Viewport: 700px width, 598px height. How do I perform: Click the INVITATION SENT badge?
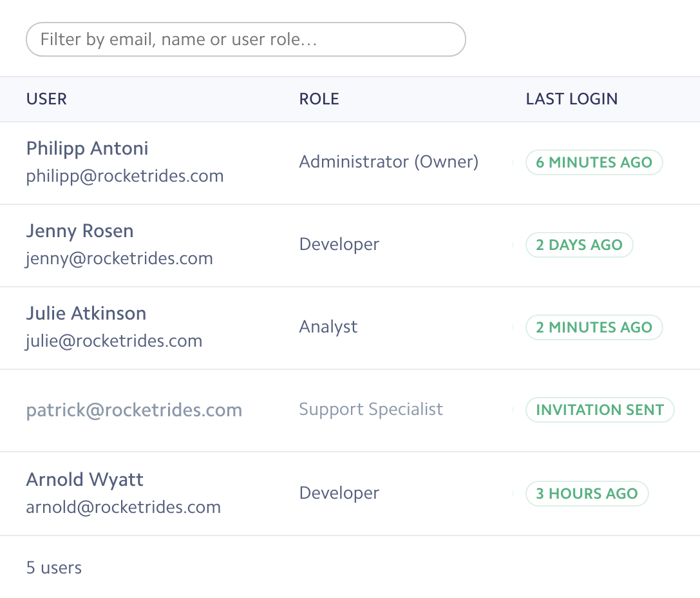(x=600, y=410)
